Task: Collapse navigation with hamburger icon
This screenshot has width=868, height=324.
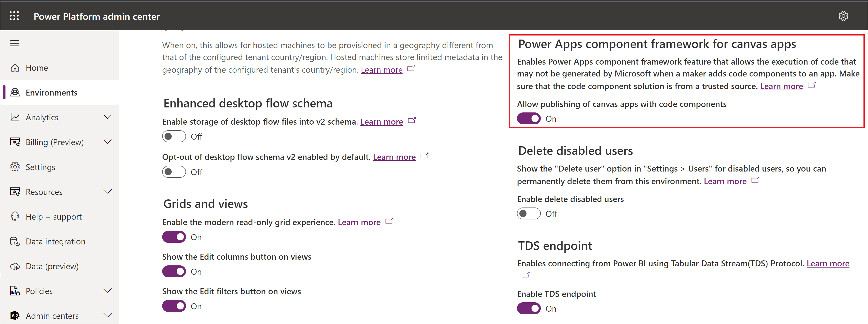Action: tap(15, 43)
